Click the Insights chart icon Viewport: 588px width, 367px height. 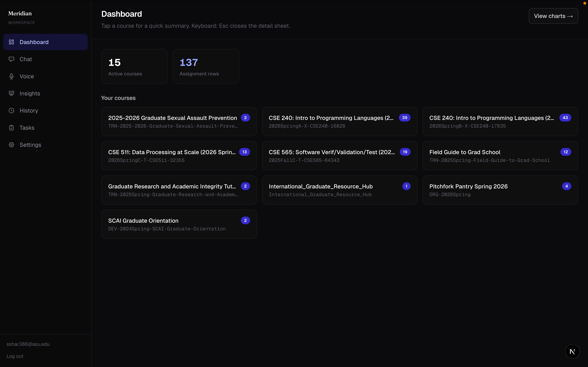(x=11, y=93)
